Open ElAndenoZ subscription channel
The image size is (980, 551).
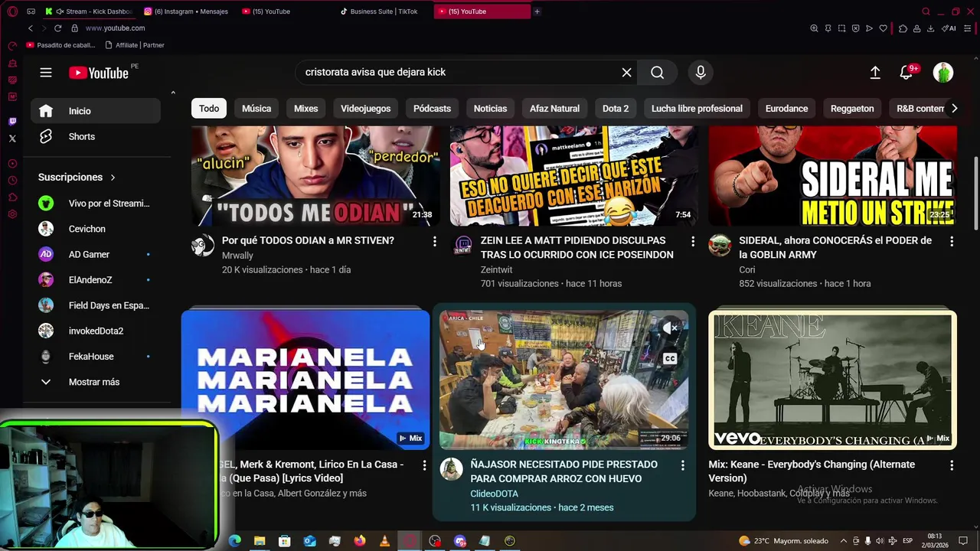pos(96,279)
